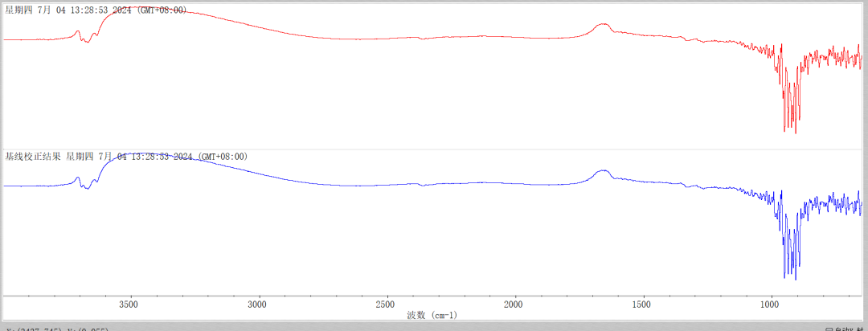The height and width of the screenshot is (331, 868).
Task: Click the 3000 tick on wavenumber axis
Action: (x=256, y=304)
